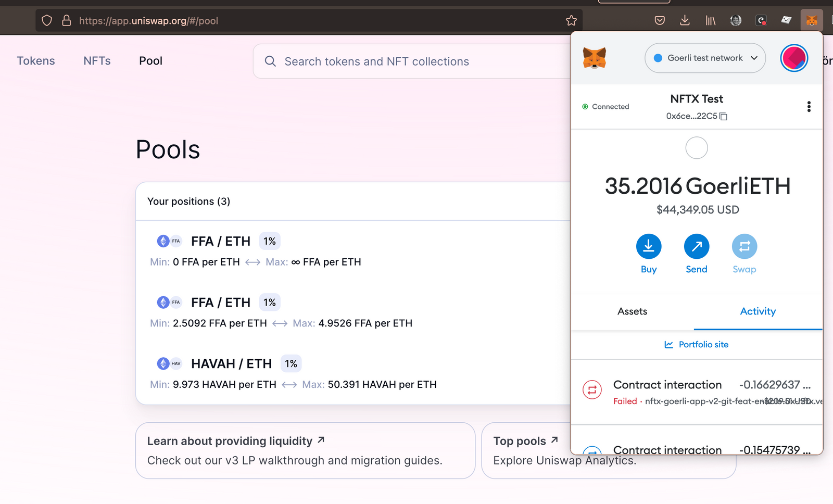833x504 pixels.
Task: Open browser downloads arrow icon
Action: (685, 20)
